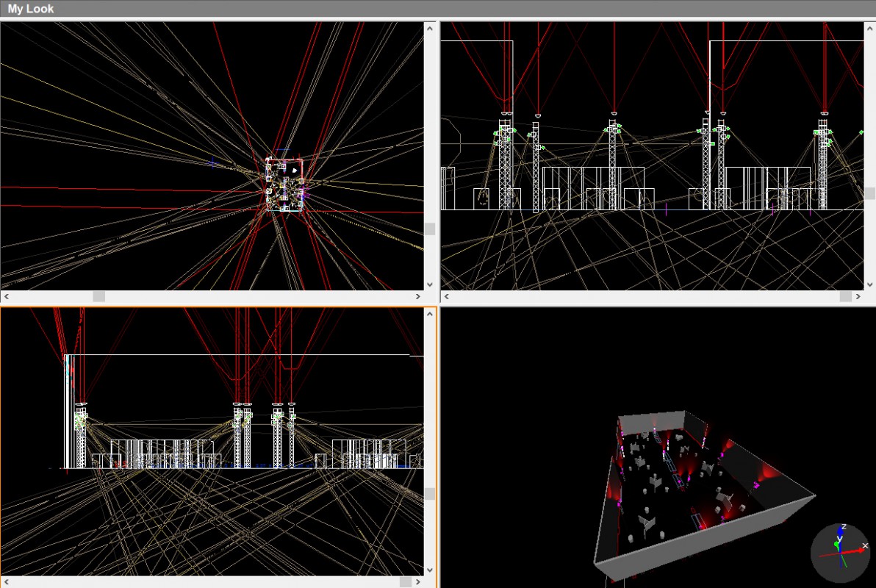
Task: Click the top-left viewport vertical scrollbar thumb
Action: (430, 229)
